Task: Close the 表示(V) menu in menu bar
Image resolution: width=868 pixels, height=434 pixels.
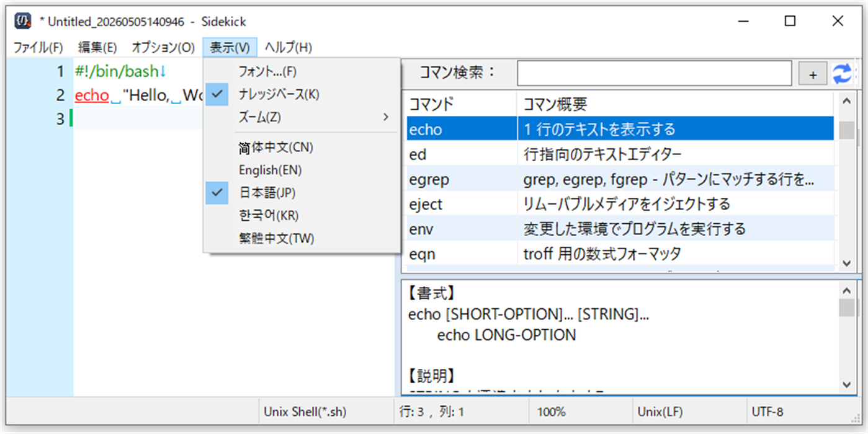Action: [x=230, y=47]
